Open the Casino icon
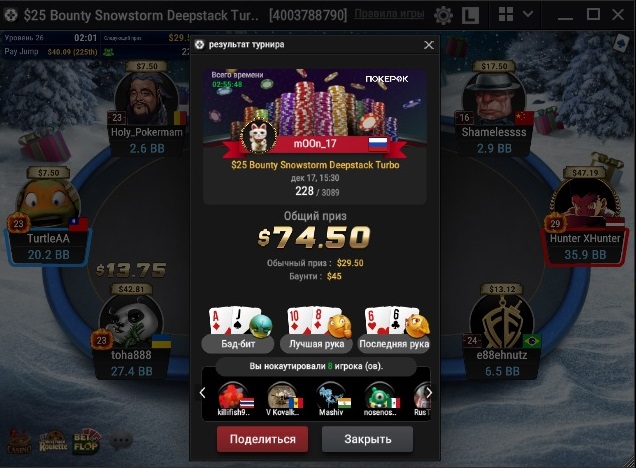 point(19,442)
